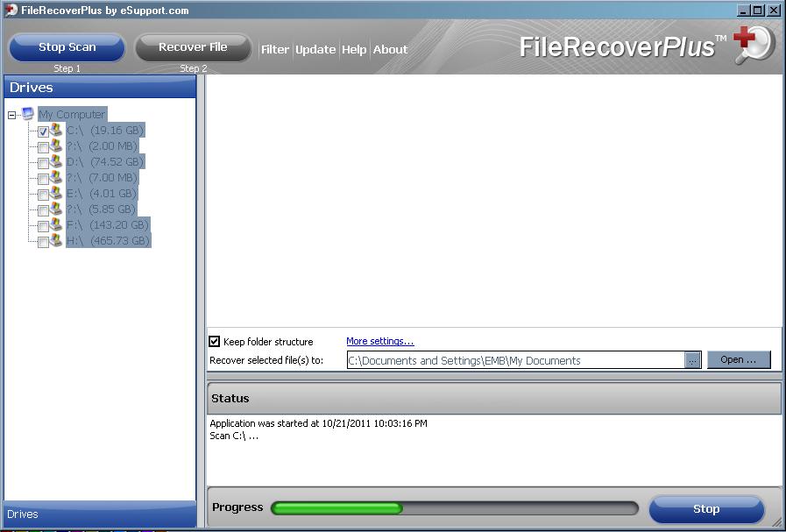Open the Filter menu
The width and height of the screenshot is (786, 532).
(275, 50)
